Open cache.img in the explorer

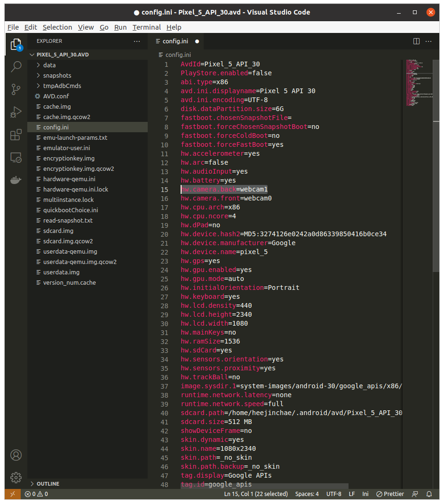(x=87, y=107)
